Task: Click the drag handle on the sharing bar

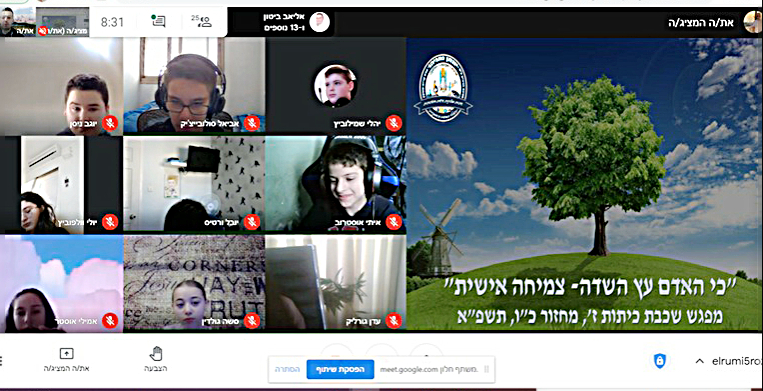Action: [487, 370]
